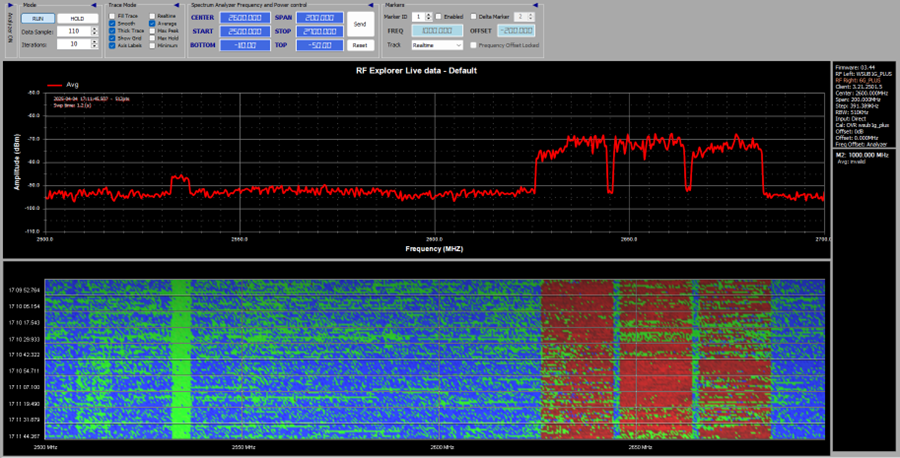Uncheck the Show Grid option
This screenshot has width=900, height=458.
coord(112,38)
